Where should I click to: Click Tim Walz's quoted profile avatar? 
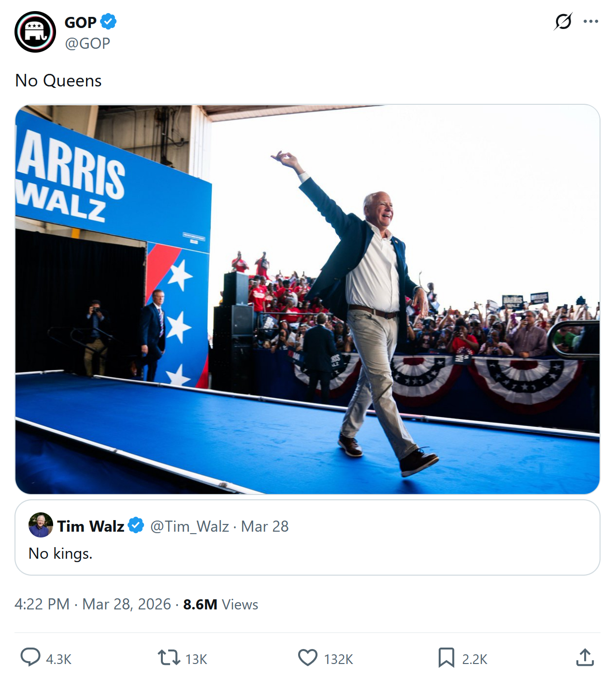[41, 525]
